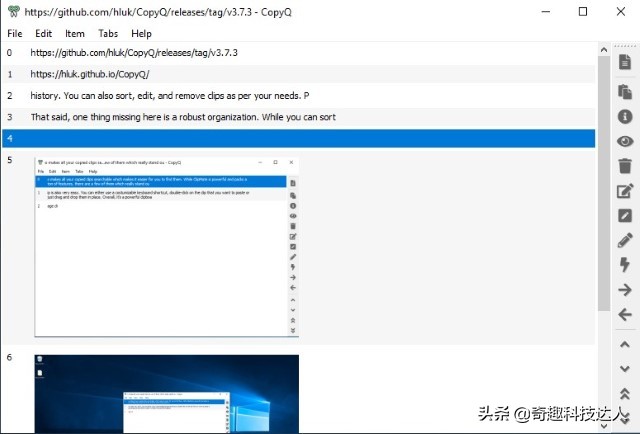Move item down with single chevron down
The width and height of the screenshot is (640, 434).
(x=624, y=369)
